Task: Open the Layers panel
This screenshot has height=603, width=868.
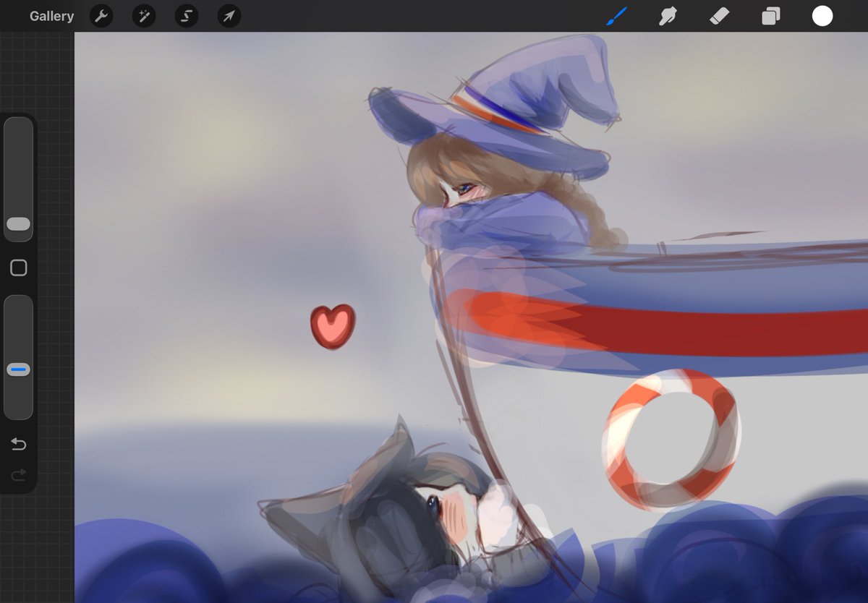Action: [x=771, y=16]
